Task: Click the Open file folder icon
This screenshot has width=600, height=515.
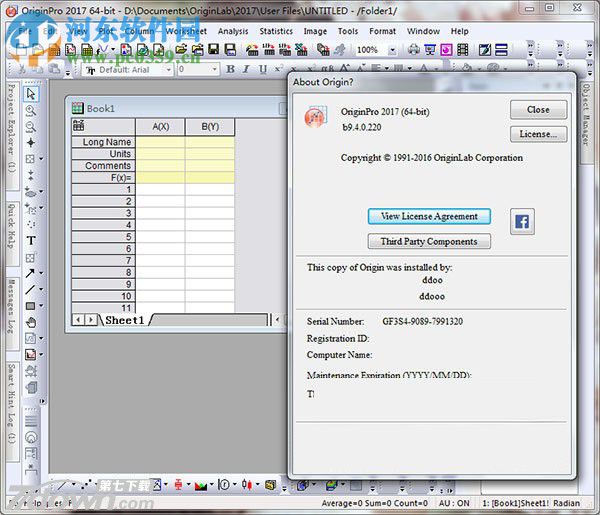Action: click(181, 49)
